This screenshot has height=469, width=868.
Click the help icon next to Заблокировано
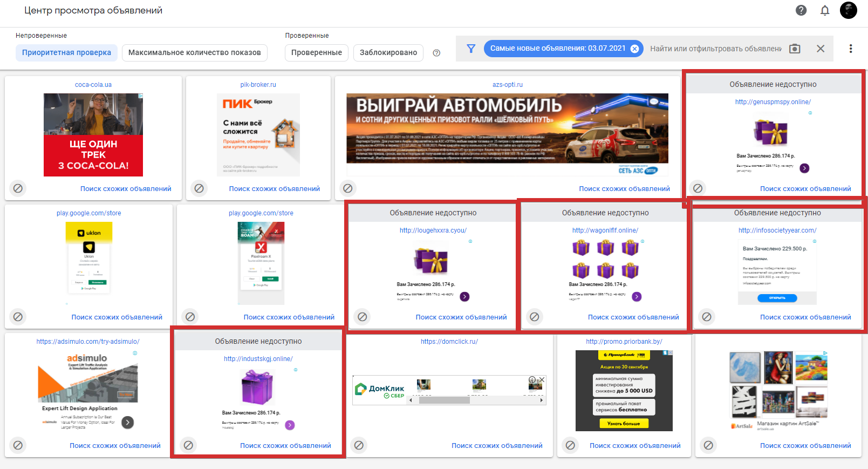pyautogui.click(x=437, y=53)
